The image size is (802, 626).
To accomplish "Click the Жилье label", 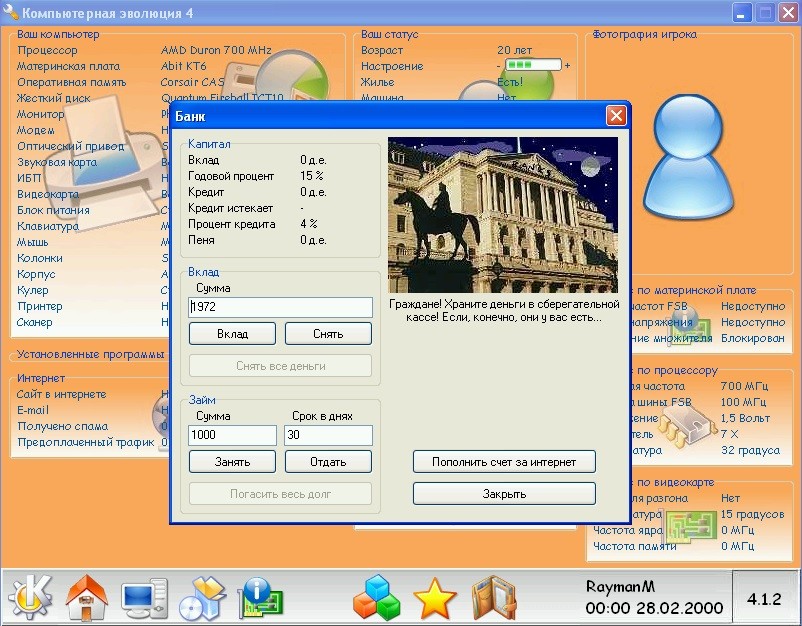I will click(x=377, y=82).
